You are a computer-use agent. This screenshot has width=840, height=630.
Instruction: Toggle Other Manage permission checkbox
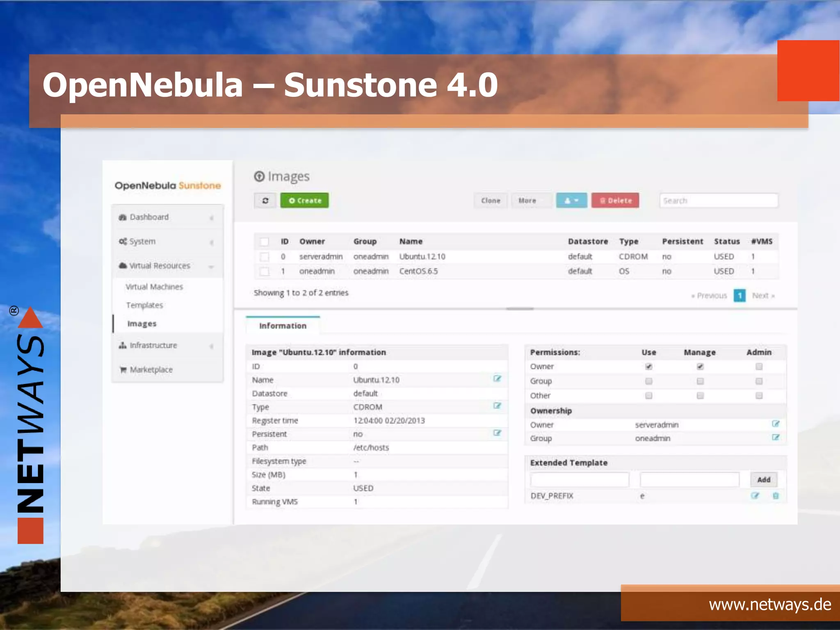(700, 396)
